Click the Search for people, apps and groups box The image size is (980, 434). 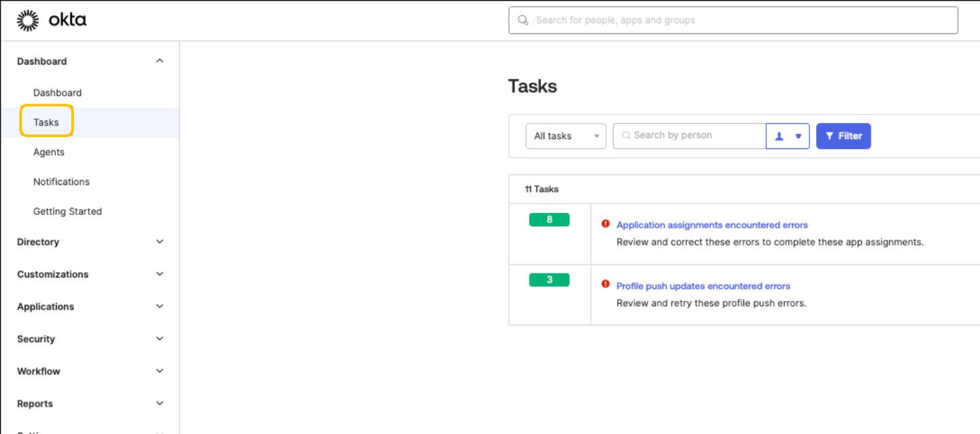[733, 20]
